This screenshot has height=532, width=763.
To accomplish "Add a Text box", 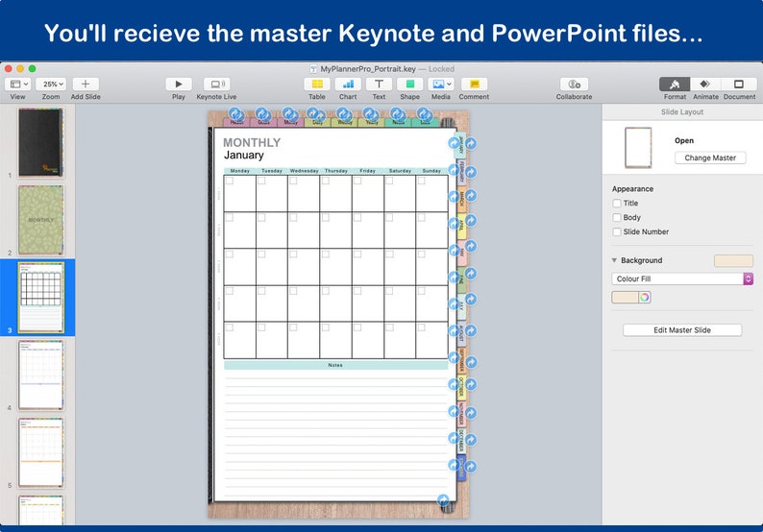I will pos(379,85).
